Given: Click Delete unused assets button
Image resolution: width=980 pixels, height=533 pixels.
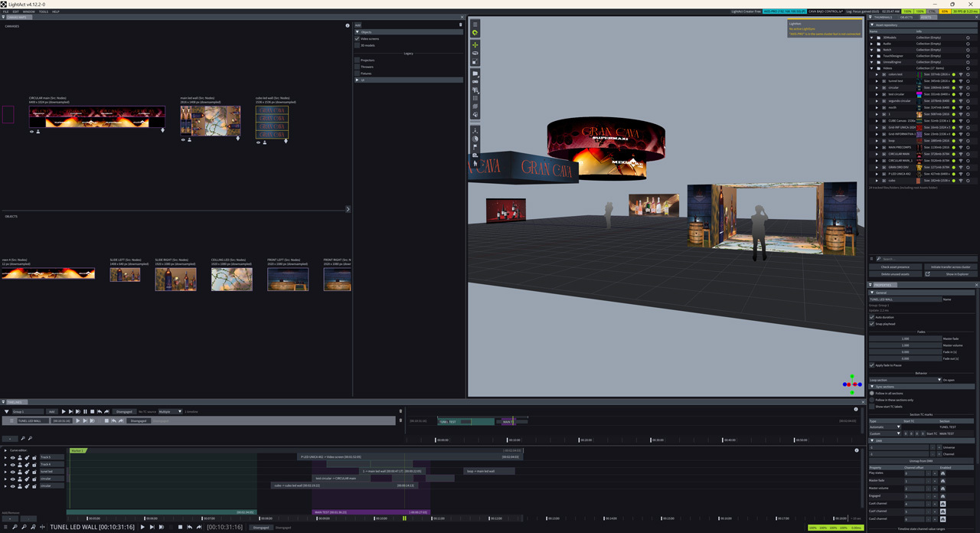Looking at the screenshot, I should tap(895, 273).
